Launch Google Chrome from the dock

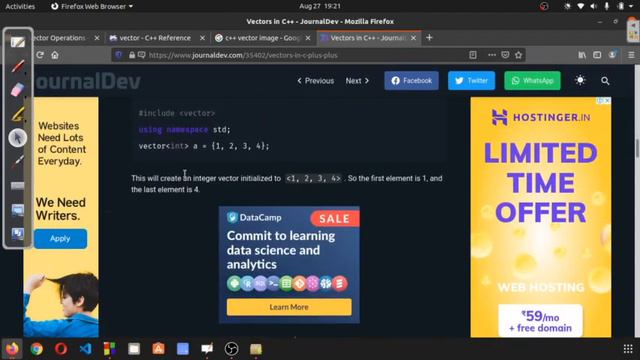[36, 349]
